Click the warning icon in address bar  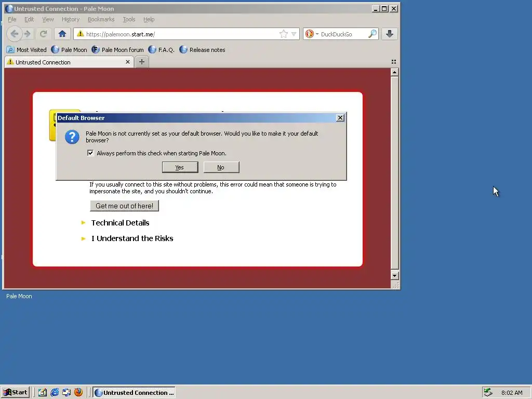coord(80,34)
